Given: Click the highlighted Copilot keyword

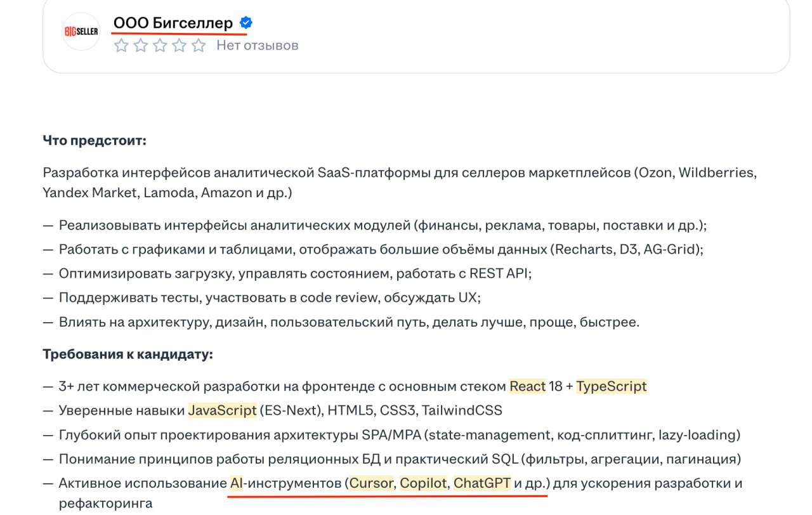Looking at the screenshot, I should (x=423, y=483).
